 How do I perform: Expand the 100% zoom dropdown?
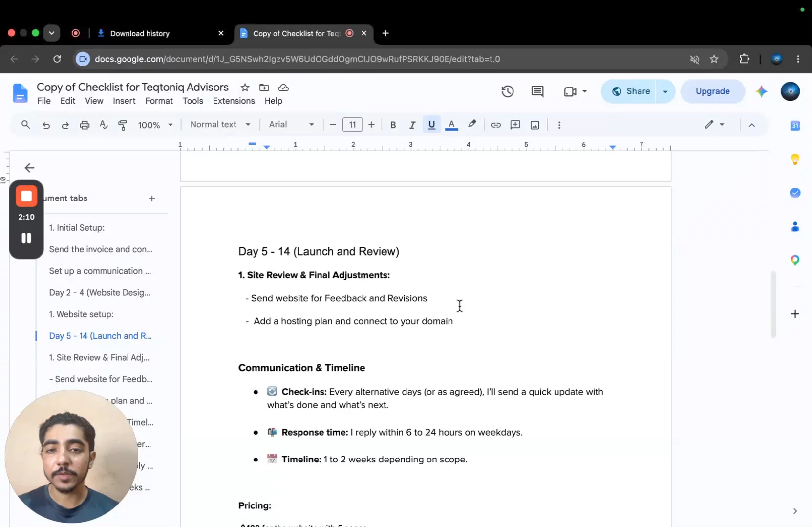pyautogui.click(x=155, y=125)
